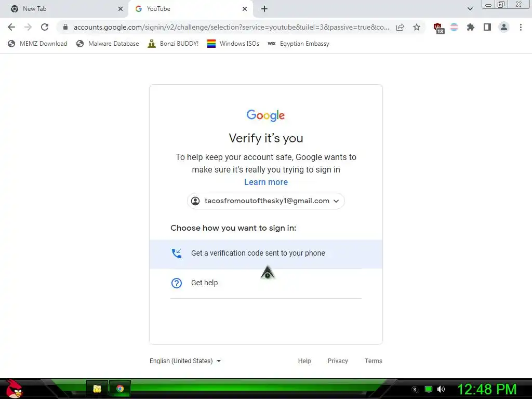Choose Get a verification code sent to your phone
532x399 pixels.
[x=266, y=254]
